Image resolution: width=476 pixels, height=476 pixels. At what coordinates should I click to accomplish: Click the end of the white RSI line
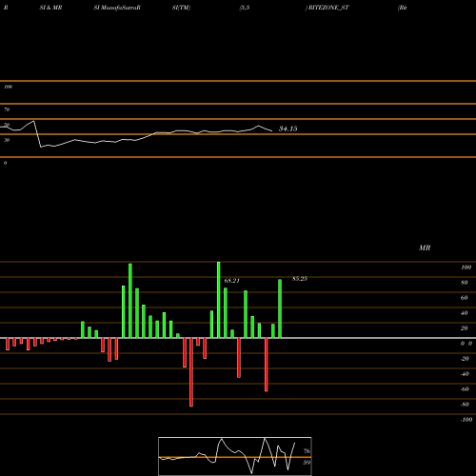[x=271, y=130]
